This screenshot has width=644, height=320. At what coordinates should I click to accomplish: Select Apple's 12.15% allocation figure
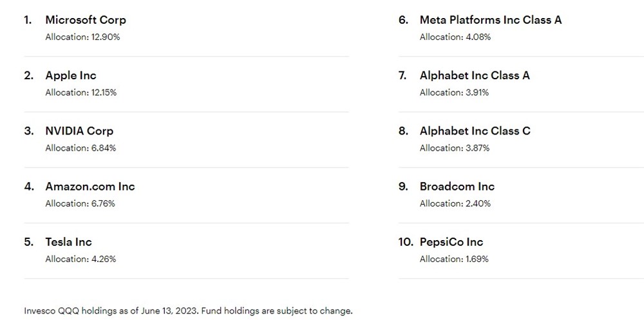tap(81, 92)
